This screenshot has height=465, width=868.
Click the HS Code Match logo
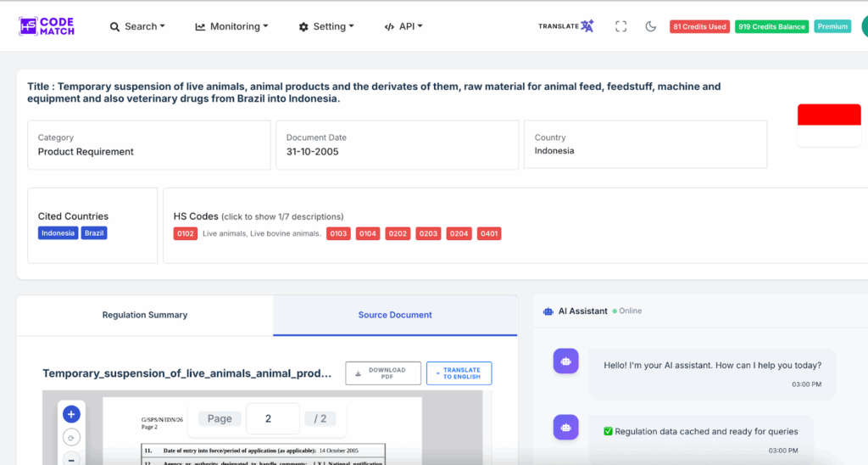coord(47,26)
